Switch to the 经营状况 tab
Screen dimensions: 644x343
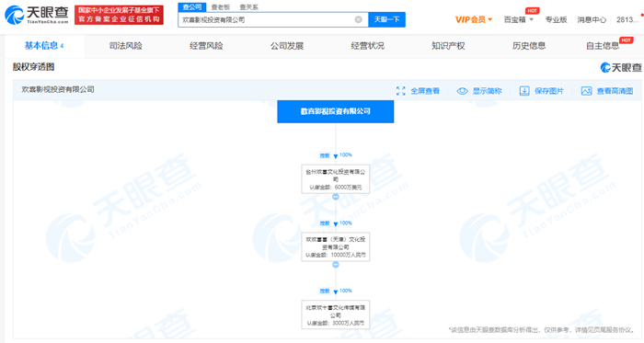(x=368, y=46)
